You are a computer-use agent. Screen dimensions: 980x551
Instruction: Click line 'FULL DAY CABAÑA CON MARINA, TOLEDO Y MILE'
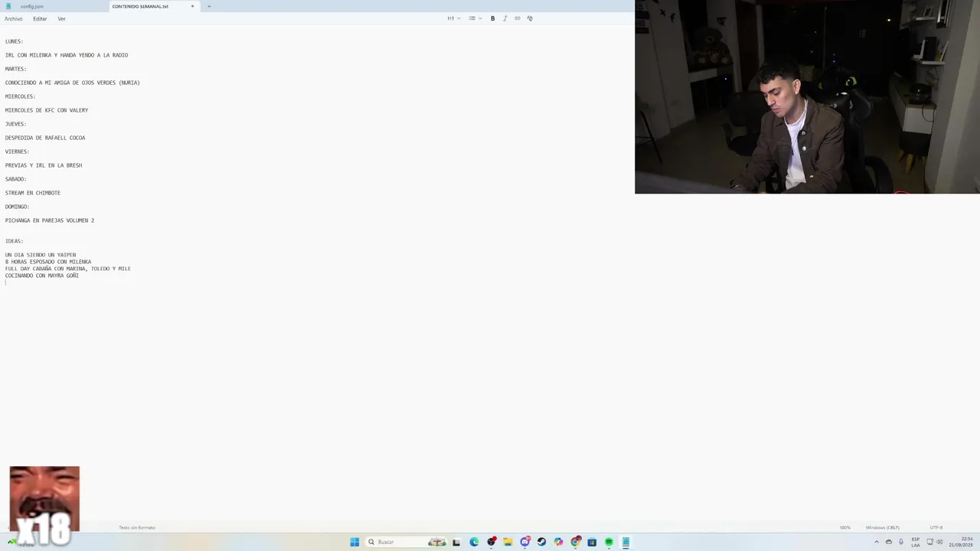click(x=68, y=269)
